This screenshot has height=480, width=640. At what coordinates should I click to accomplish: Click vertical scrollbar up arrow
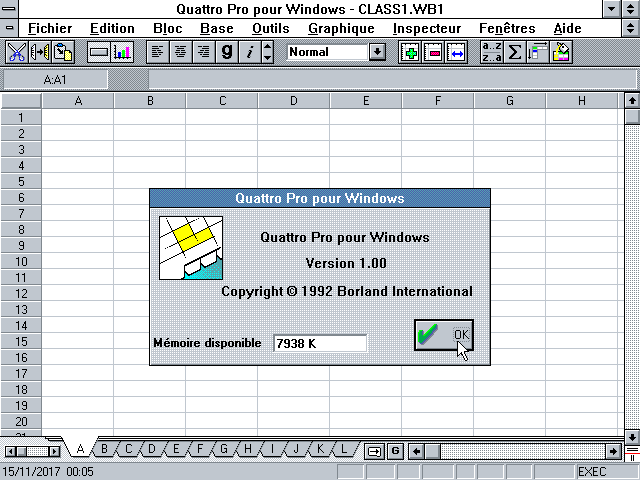pyautogui.click(x=632, y=100)
